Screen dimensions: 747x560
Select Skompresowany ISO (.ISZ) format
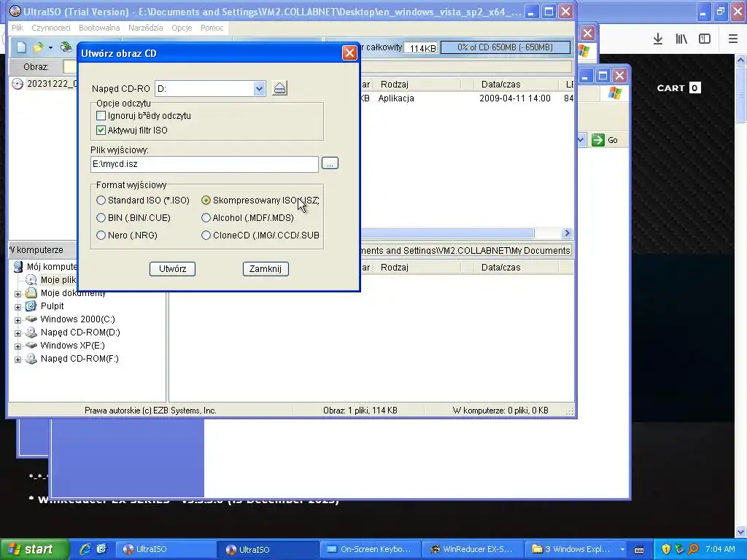[x=206, y=201]
